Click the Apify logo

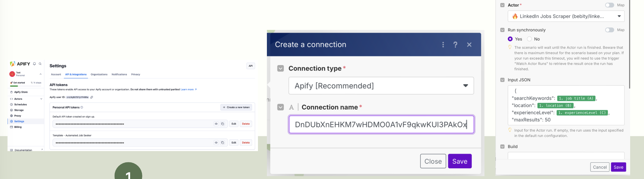[x=20, y=64]
